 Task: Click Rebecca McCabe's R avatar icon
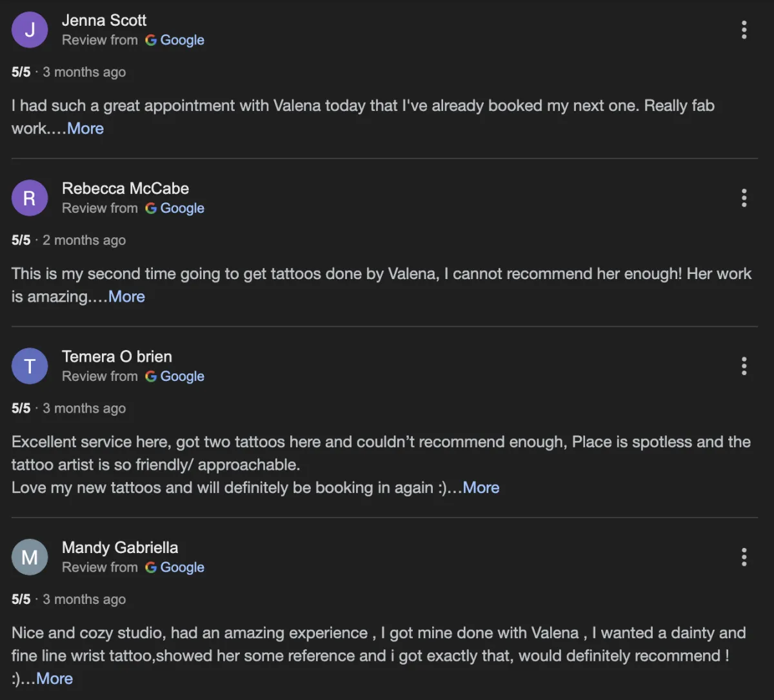[30, 198]
